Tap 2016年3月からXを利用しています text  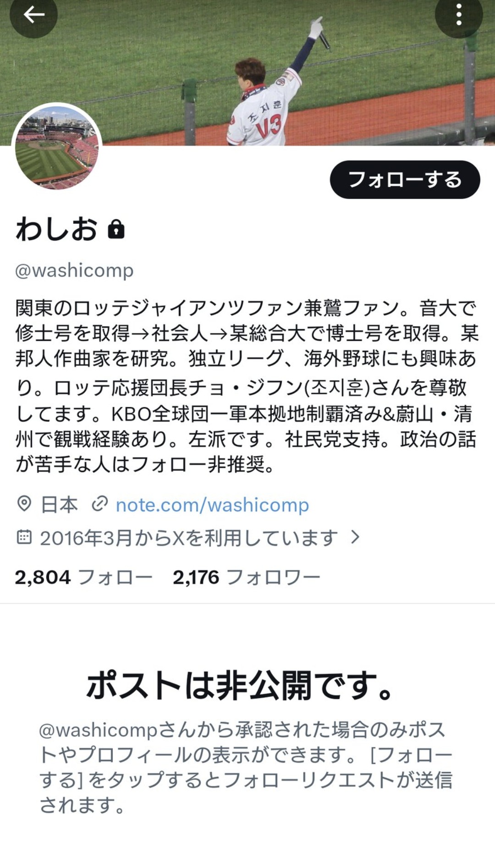pyautogui.click(x=189, y=537)
